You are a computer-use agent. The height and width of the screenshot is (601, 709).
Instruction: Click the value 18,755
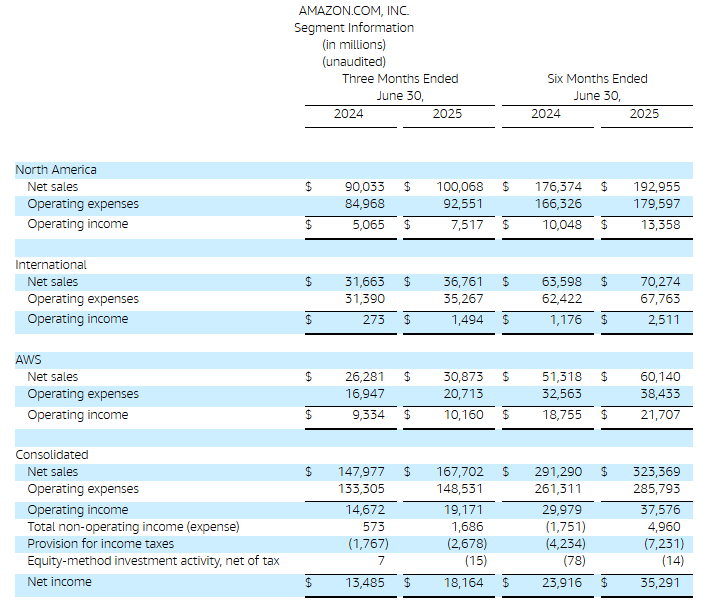pos(562,415)
